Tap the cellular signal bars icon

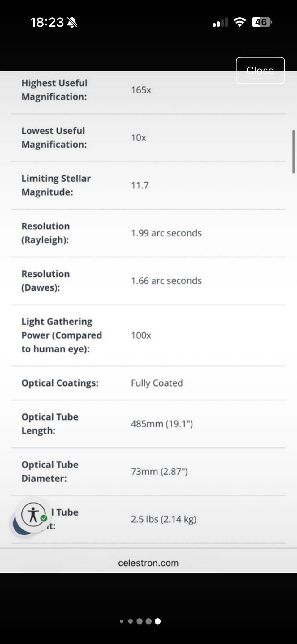220,22
